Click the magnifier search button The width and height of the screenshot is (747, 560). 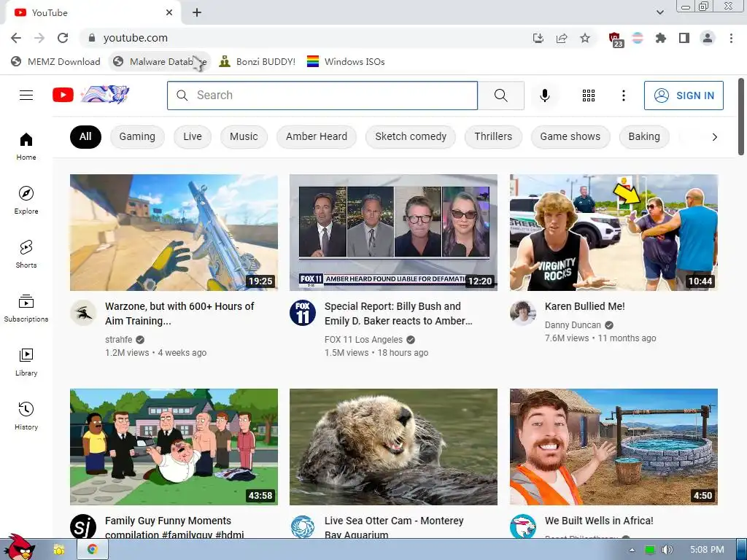[500, 96]
